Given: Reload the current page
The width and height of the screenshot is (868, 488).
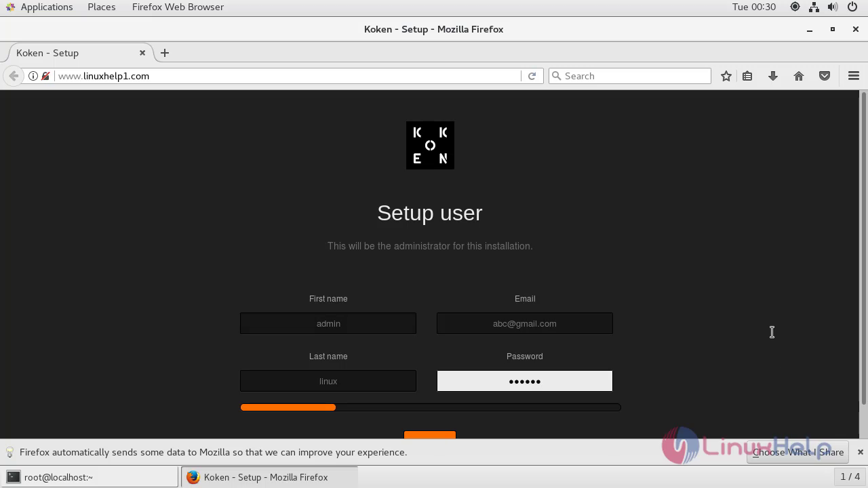Looking at the screenshot, I should (532, 76).
